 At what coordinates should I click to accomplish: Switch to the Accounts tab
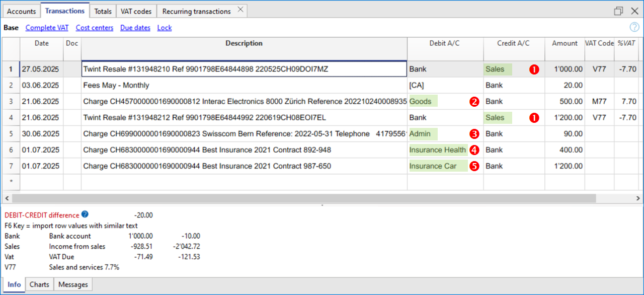pos(21,11)
